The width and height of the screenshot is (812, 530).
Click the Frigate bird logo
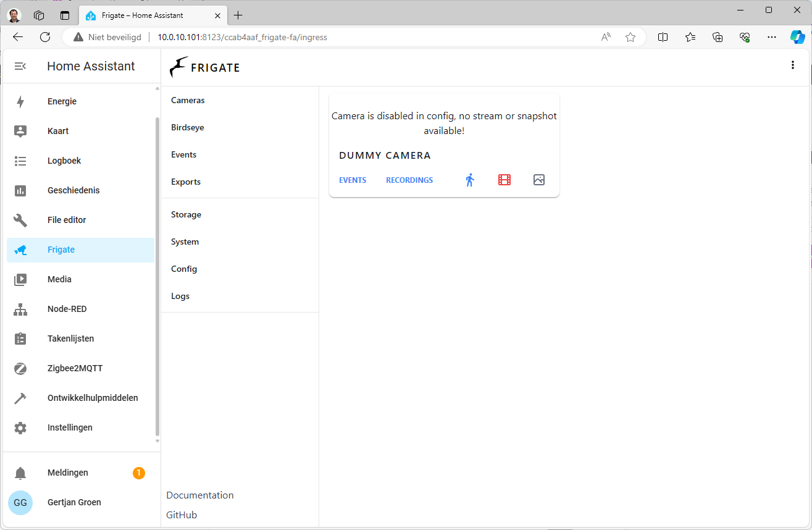click(x=179, y=67)
